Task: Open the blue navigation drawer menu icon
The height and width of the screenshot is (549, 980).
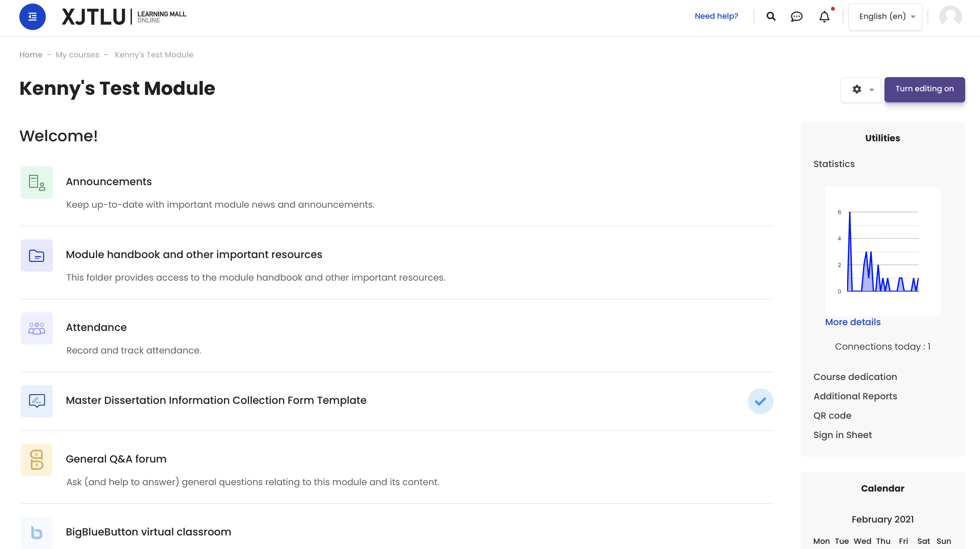Action: [32, 17]
